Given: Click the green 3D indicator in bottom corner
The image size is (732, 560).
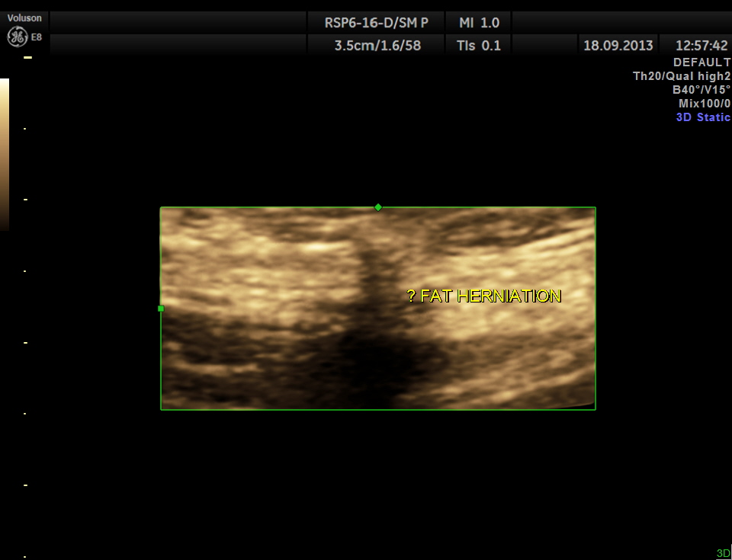Looking at the screenshot, I should pos(723,553).
